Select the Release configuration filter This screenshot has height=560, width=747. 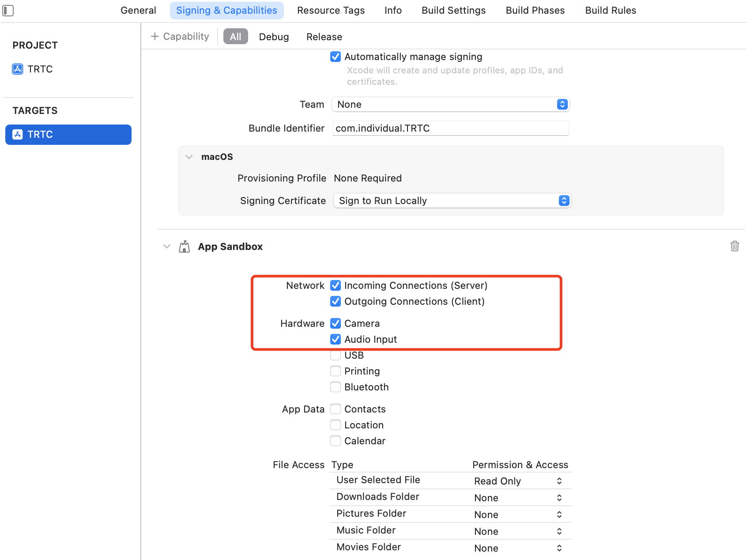[324, 37]
